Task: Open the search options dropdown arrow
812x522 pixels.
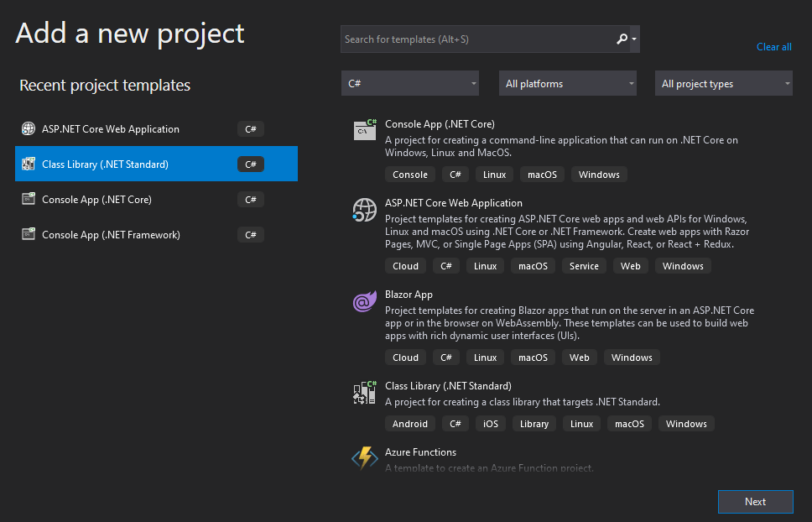Action: coord(634,39)
